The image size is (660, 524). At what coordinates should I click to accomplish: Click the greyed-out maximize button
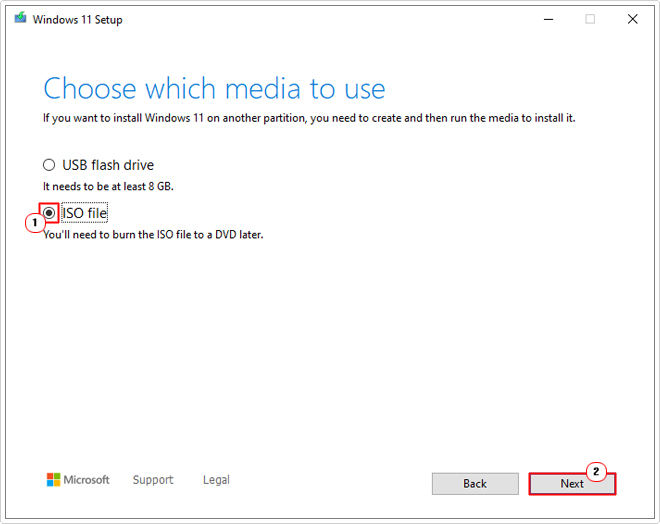click(590, 19)
